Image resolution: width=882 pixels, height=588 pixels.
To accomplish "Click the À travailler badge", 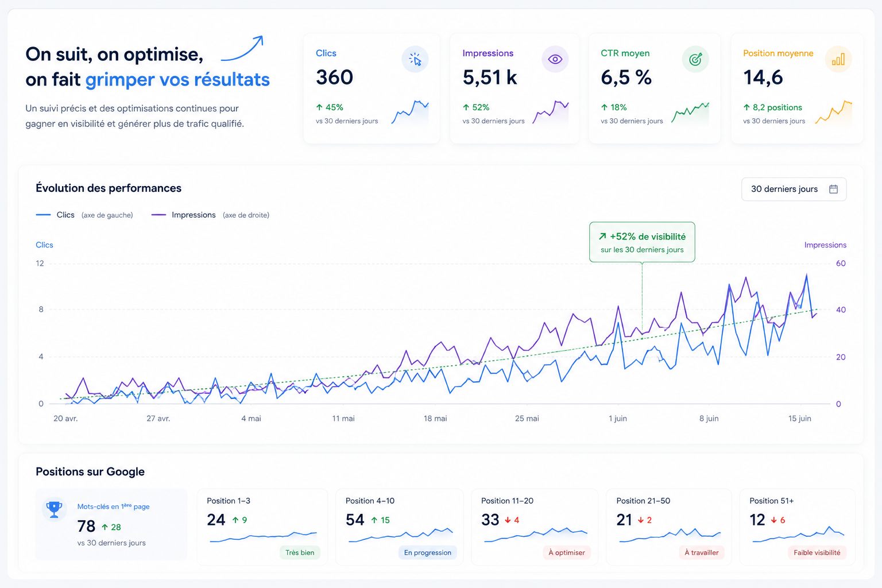I will (x=702, y=552).
